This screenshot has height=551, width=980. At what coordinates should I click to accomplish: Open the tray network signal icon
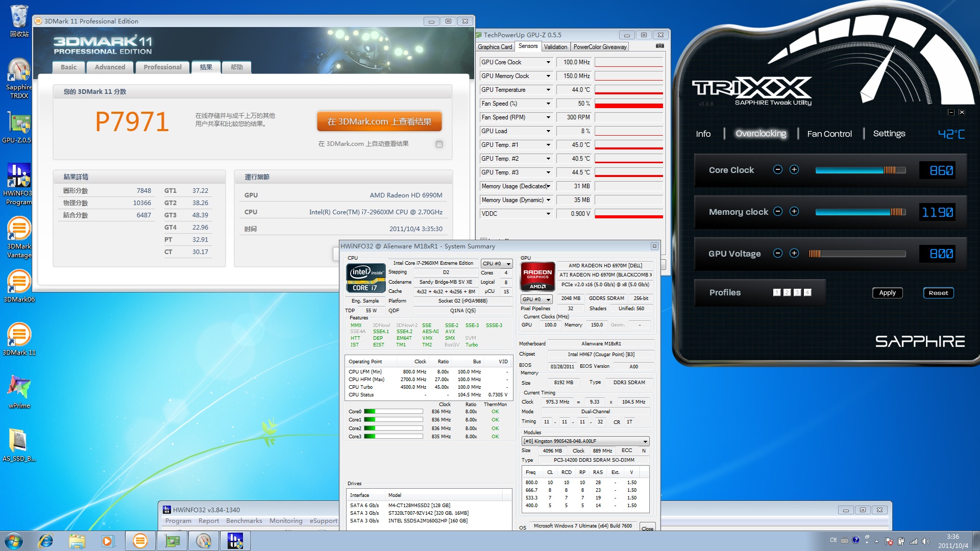(914, 541)
